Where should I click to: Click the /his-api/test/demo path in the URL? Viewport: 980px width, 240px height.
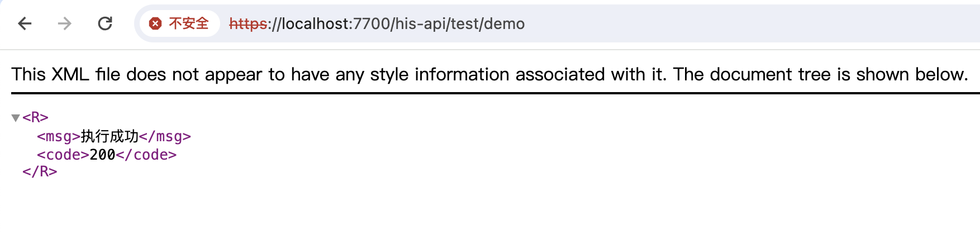pyautogui.click(x=458, y=24)
